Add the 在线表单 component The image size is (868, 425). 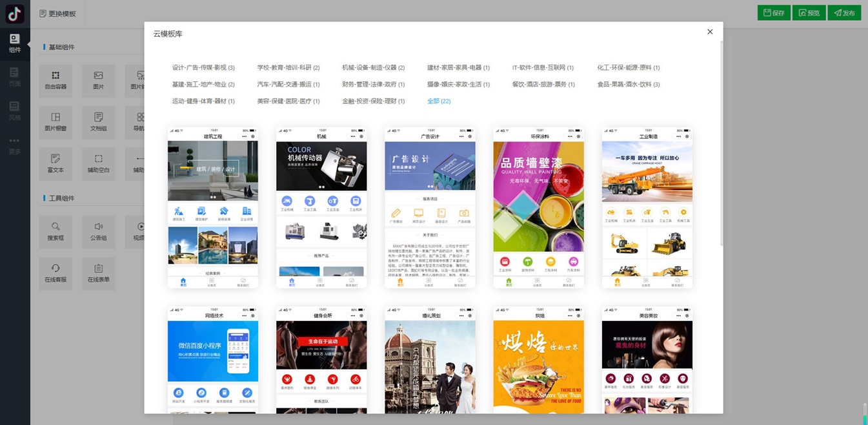point(98,273)
